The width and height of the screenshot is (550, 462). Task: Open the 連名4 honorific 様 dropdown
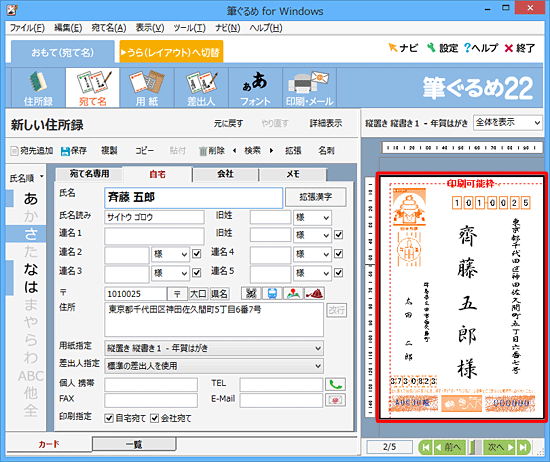[x=313, y=254]
